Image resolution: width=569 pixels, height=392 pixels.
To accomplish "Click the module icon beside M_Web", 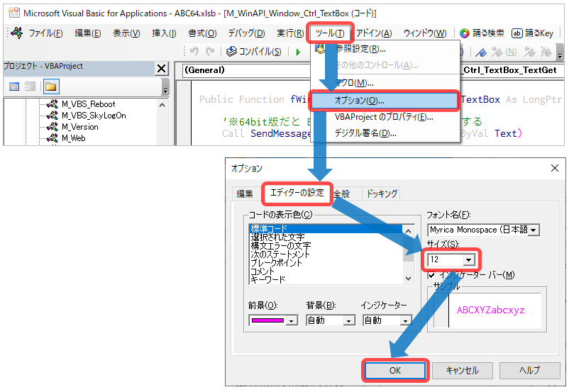I will pos(53,138).
